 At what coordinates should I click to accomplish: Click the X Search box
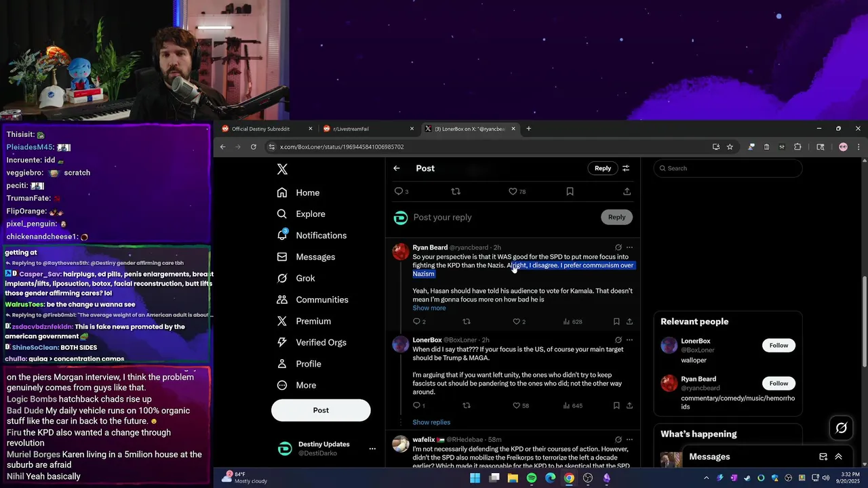point(728,168)
